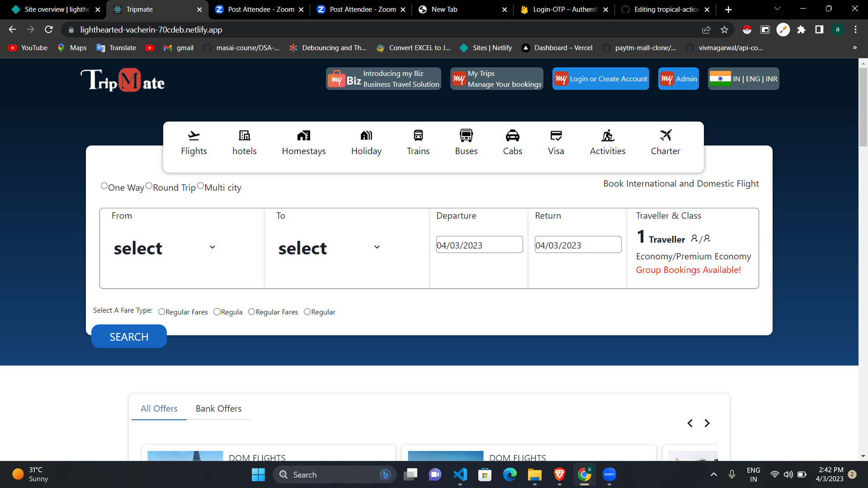Select the first Regular Fares option
The width and height of the screenshot is (868, 488).
[x=162, y=311]
